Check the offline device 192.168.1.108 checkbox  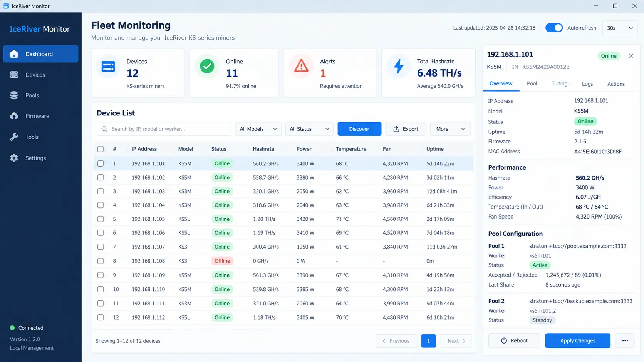point(101,261)
